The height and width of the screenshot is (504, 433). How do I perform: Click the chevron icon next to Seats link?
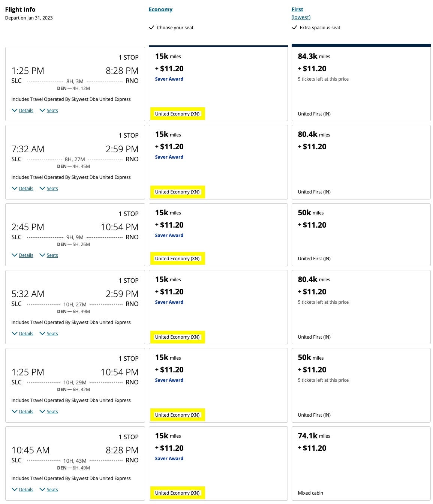[41, 110]
